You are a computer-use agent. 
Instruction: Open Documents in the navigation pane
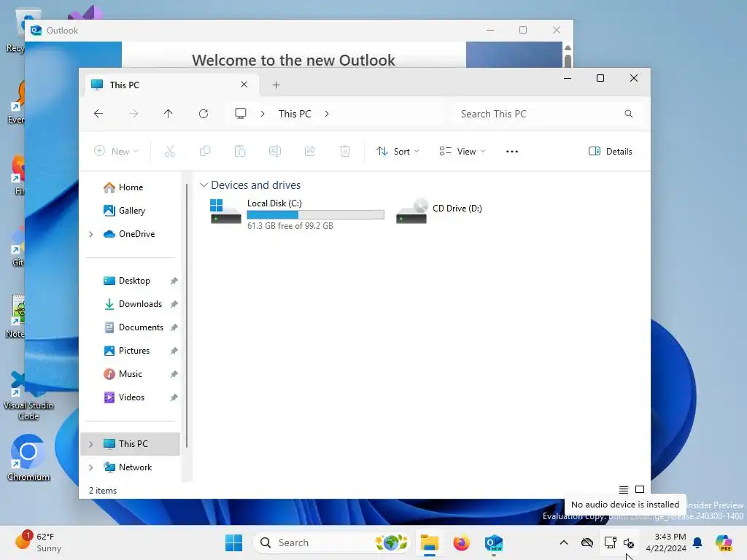130,327
